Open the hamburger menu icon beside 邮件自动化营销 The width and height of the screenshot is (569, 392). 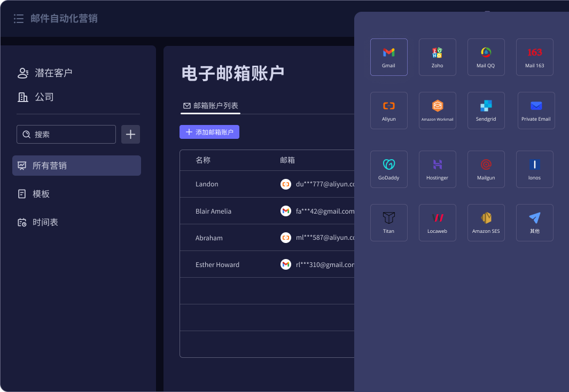click(19, 19)
